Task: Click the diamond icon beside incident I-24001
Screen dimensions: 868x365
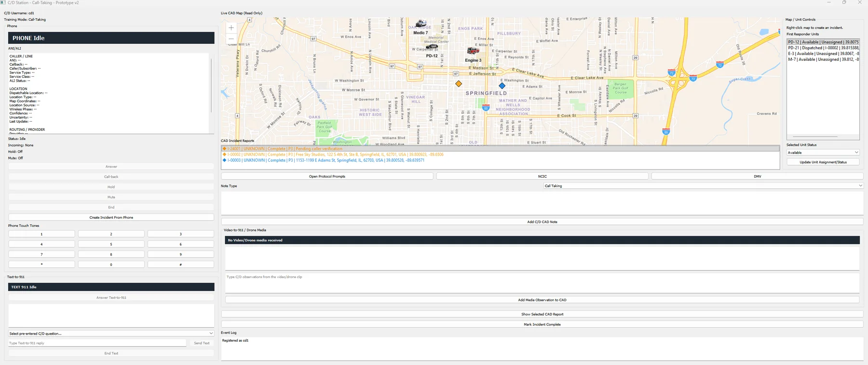Action: click(x=224, y=149)
